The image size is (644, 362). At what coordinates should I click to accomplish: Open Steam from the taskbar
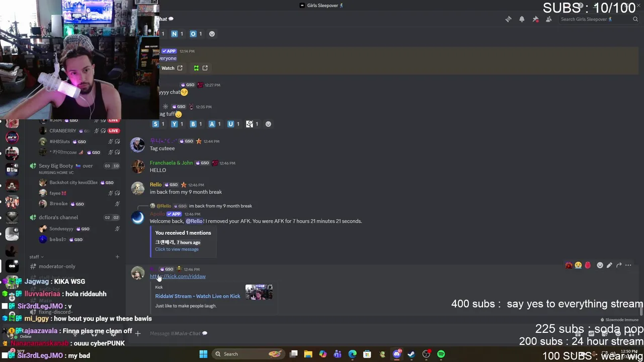[x=412, y=354]
